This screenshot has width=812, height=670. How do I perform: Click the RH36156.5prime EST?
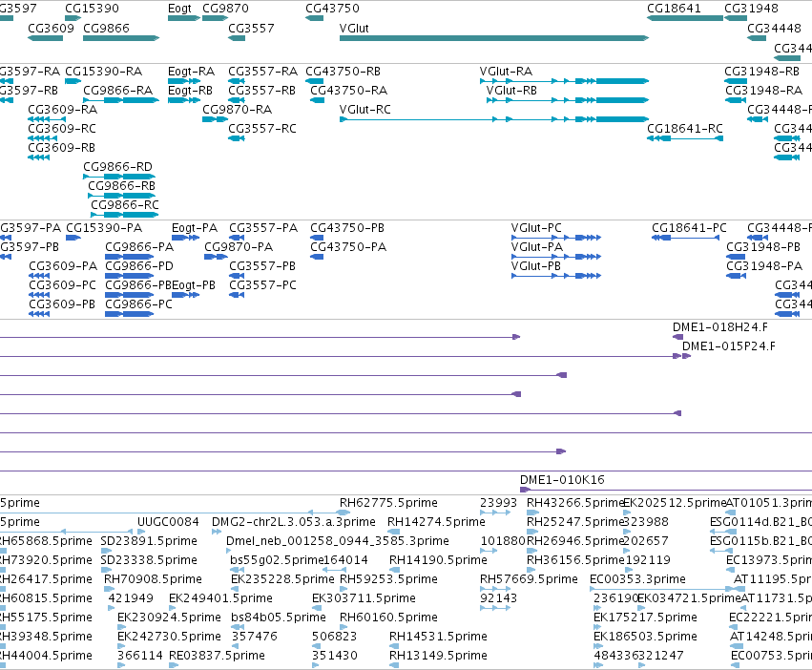point(532,570)
